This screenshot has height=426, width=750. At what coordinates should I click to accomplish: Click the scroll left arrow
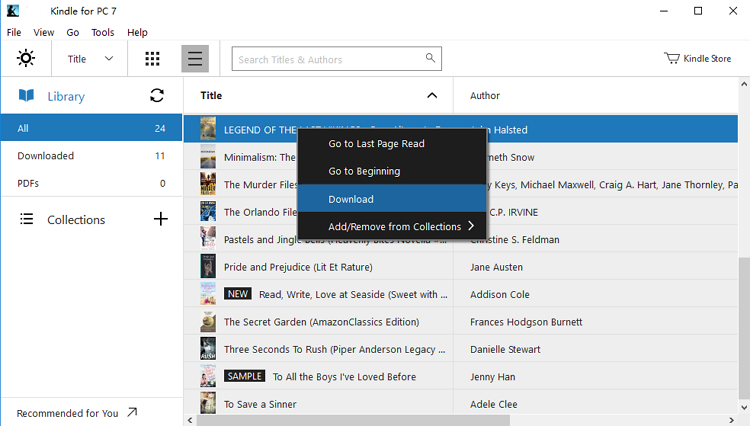click(190, 420)
